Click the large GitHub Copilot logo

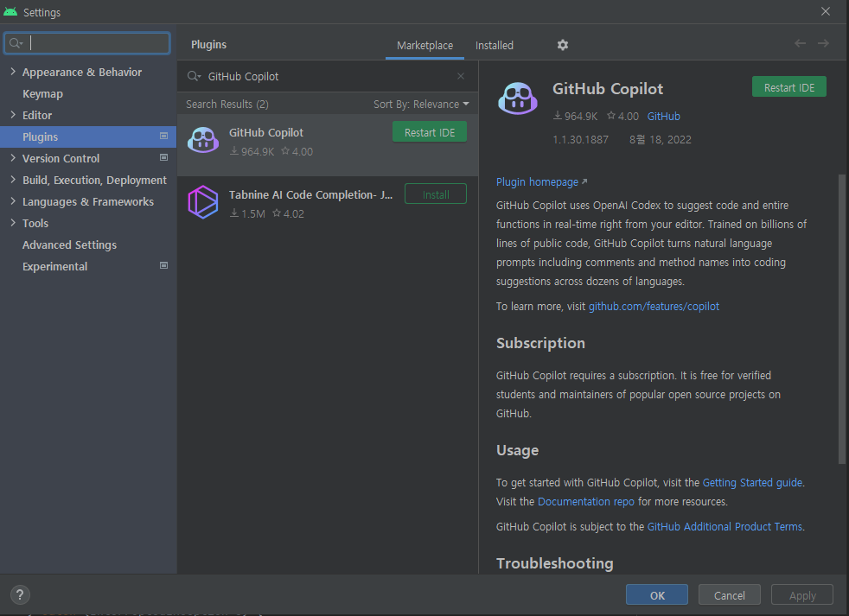pyautogui.click(x=517, y=98)
